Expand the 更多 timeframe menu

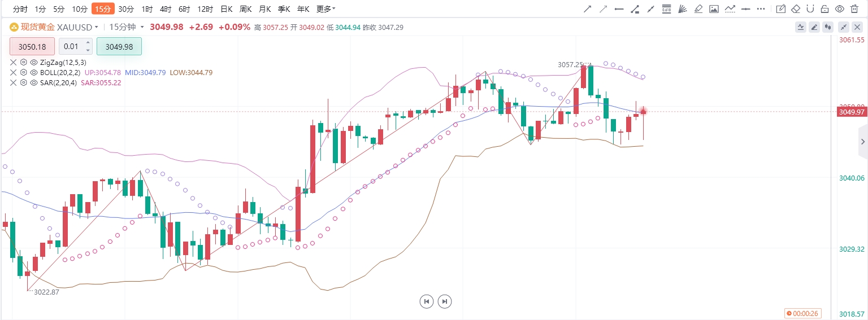tap(325, 9)
